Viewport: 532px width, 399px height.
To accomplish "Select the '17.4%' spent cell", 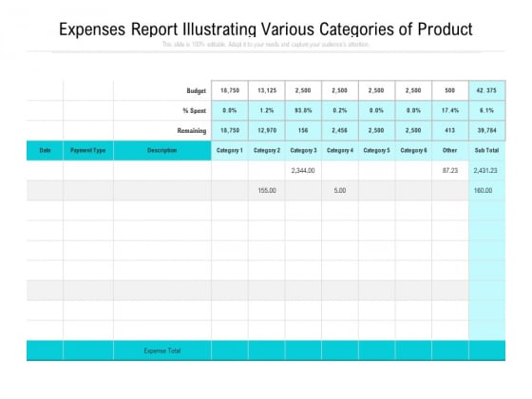I will click(x=450, y=110).
